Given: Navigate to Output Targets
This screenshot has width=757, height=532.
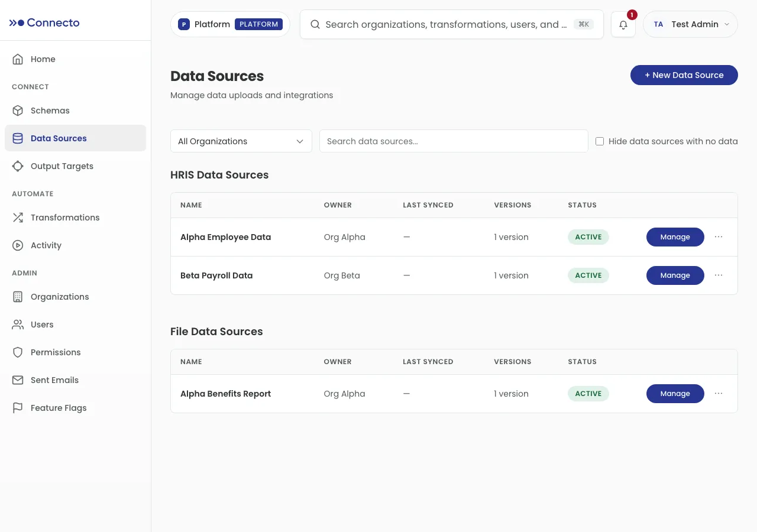Looking at the screenshot, I should click(x=75, y=166).
